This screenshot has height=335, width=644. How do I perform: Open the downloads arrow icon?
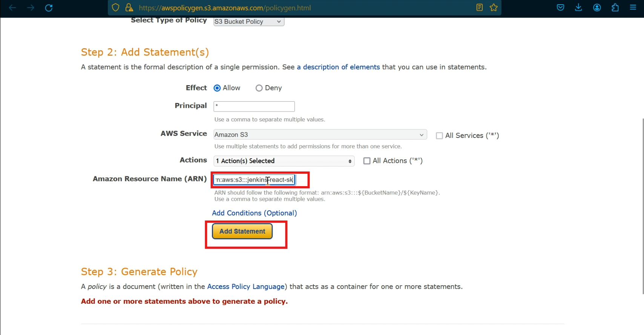578,8
